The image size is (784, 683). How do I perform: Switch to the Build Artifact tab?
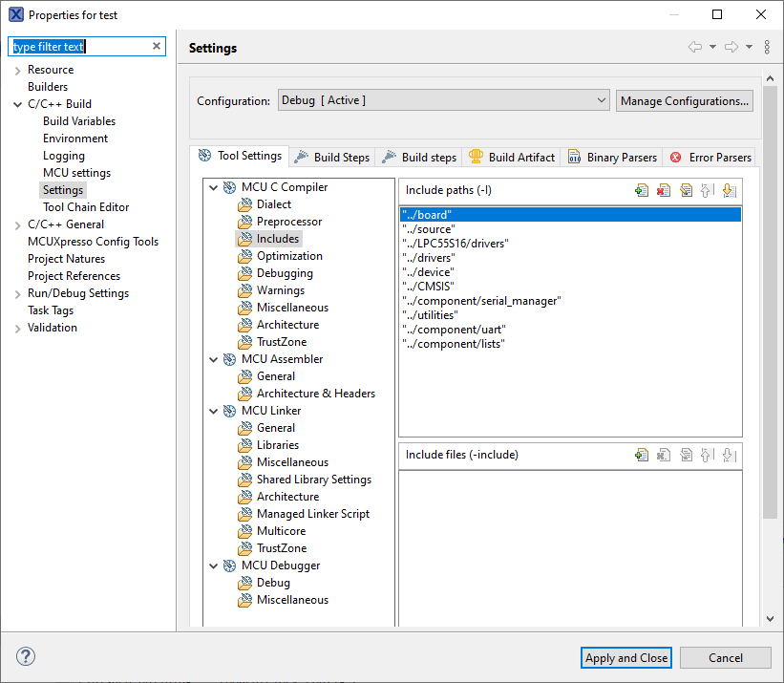click(512, 158)
